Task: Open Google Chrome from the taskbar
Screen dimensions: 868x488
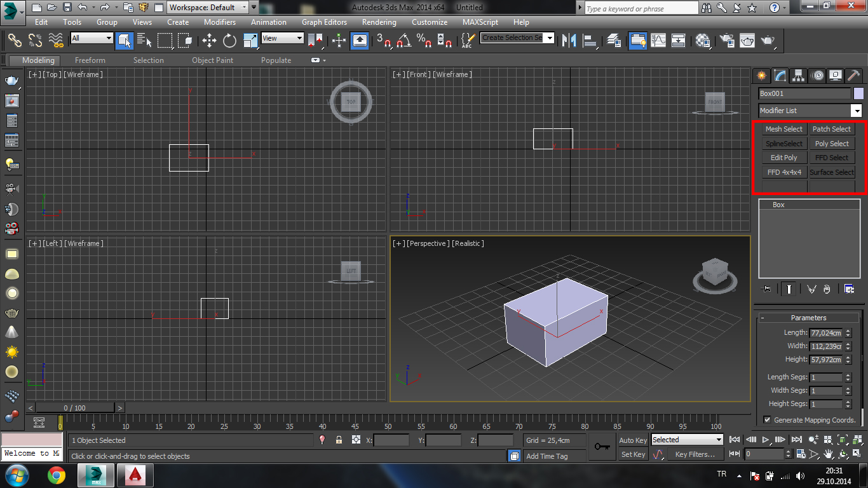Action: [x=57, y=475]
